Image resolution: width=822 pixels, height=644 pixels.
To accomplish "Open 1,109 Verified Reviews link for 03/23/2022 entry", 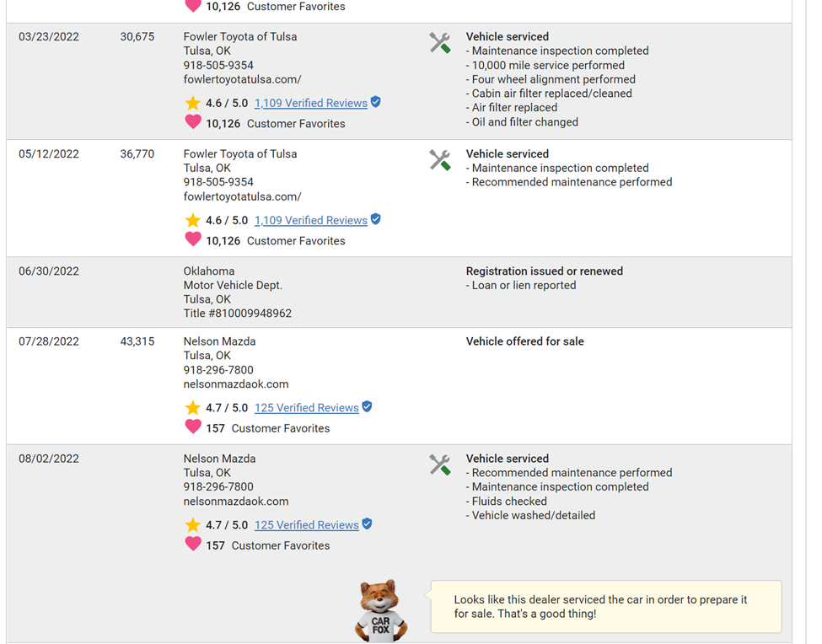I will (x=311, y=103).
